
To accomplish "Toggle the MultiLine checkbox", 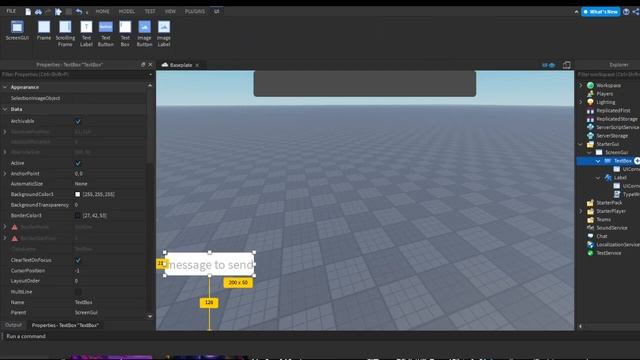I will (78, 292).
